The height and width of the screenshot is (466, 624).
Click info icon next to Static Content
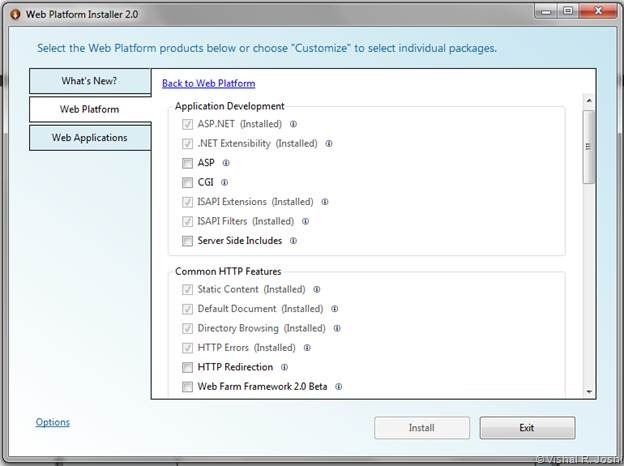tap(317, 290)
